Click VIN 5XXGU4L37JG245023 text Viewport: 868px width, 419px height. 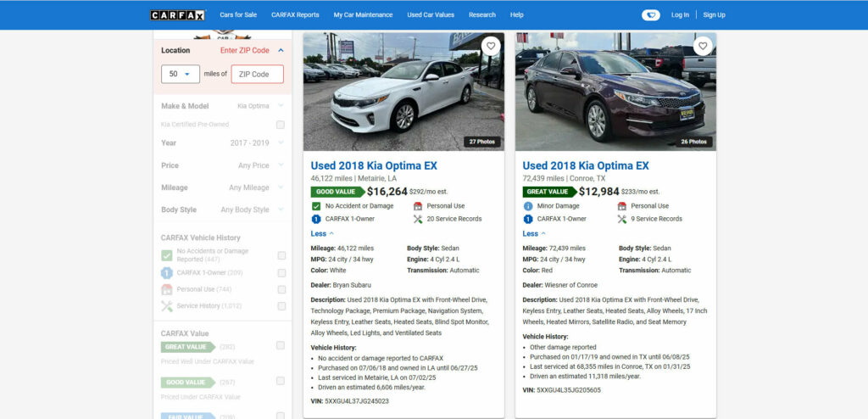350,401
